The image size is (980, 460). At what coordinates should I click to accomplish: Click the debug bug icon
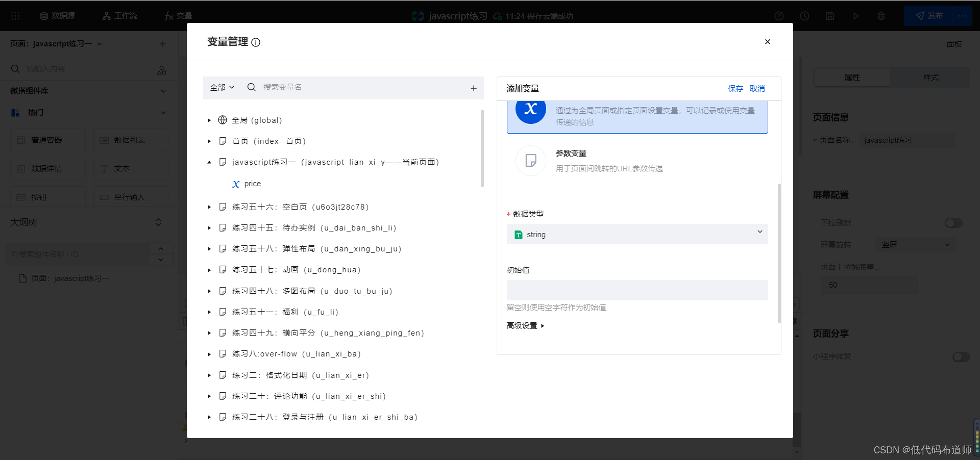coord(881,16)
